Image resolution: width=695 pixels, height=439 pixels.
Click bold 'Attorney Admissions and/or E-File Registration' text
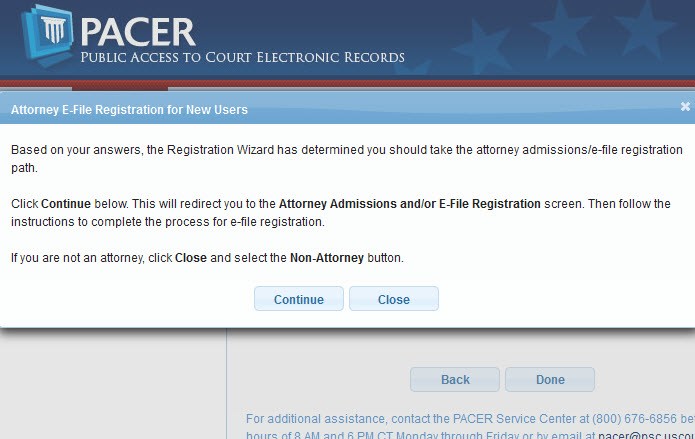pos(410,203)
